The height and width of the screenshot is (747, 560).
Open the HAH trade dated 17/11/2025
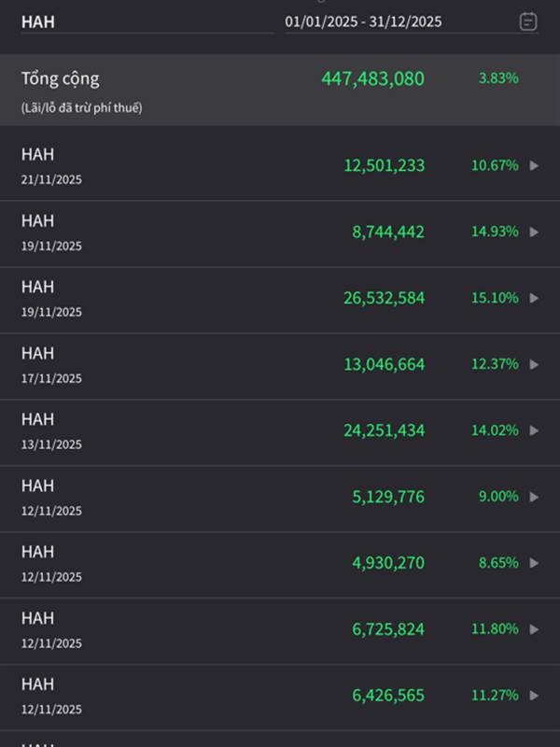[x=52, y=364]
